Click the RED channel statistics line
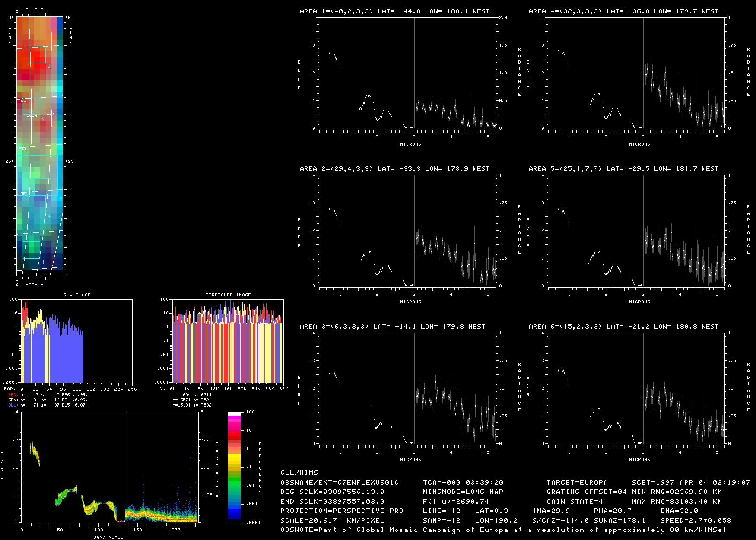This screenshot has height=540, width=756. point(48,395)
